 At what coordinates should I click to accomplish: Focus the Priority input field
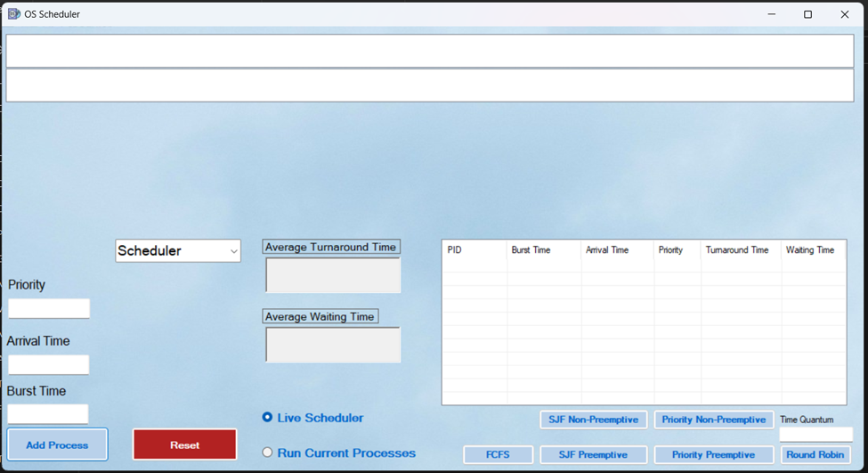pyautogui.click(x=49, y=308)
